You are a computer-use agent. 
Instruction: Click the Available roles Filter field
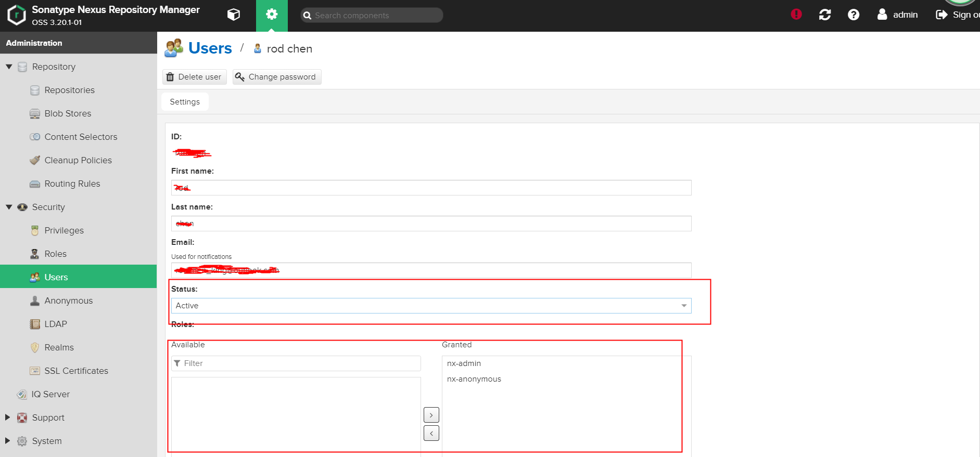coord(296,363)
